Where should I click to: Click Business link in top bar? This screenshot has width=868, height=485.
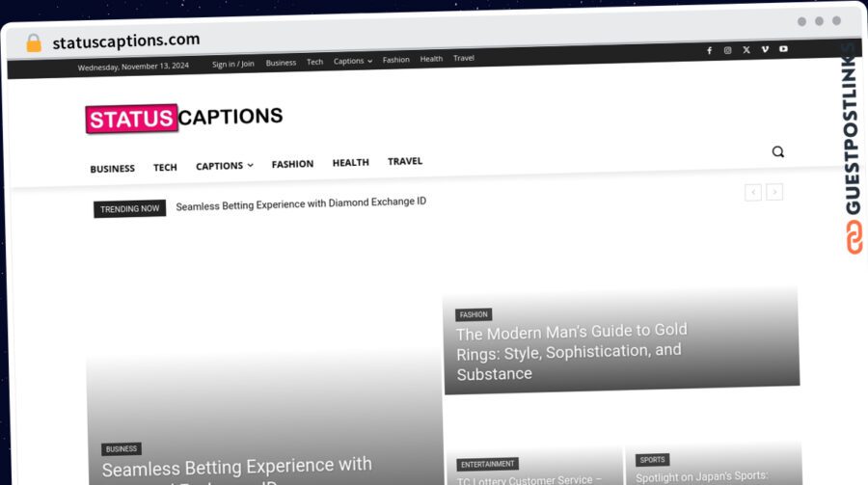point(281,63)
